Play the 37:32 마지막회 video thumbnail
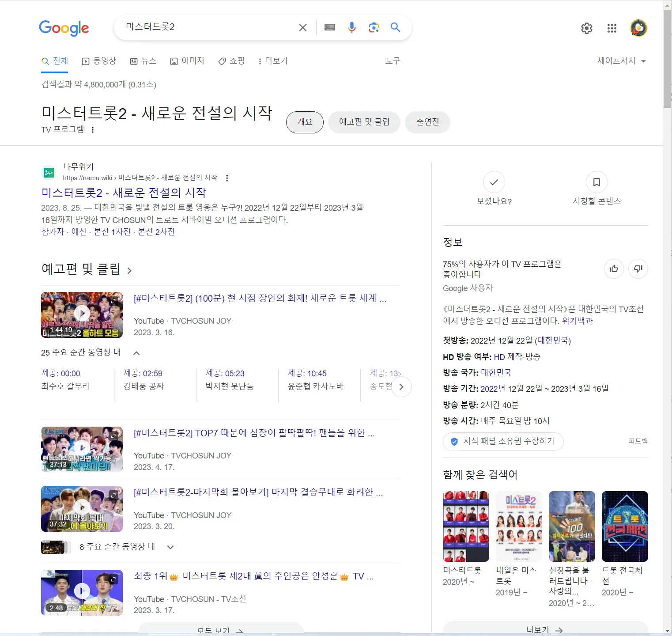Image resolution: width=672 pixels, height=636 pixels. point(82,509)
